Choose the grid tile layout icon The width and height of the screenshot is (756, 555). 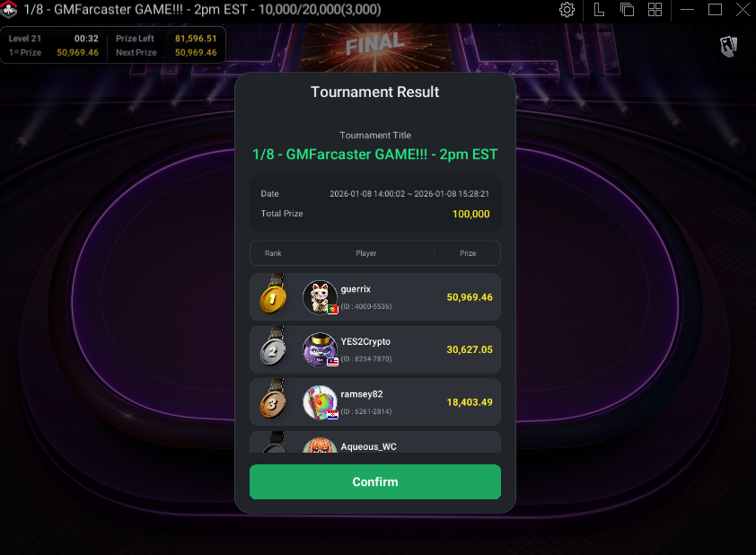(655, 10)
